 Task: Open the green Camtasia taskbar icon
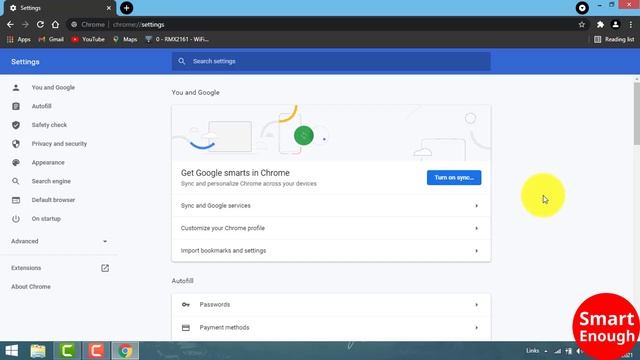tap(67, 351)
